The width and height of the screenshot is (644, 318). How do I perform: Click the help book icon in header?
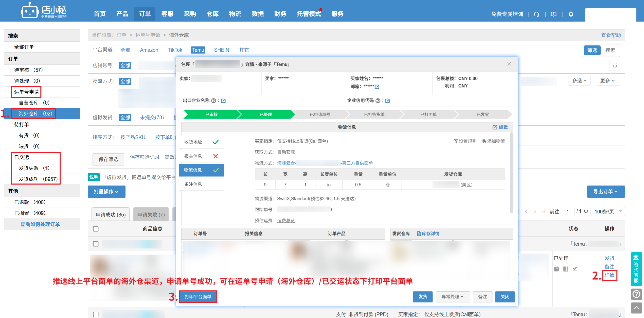click(x=553, y=14)
